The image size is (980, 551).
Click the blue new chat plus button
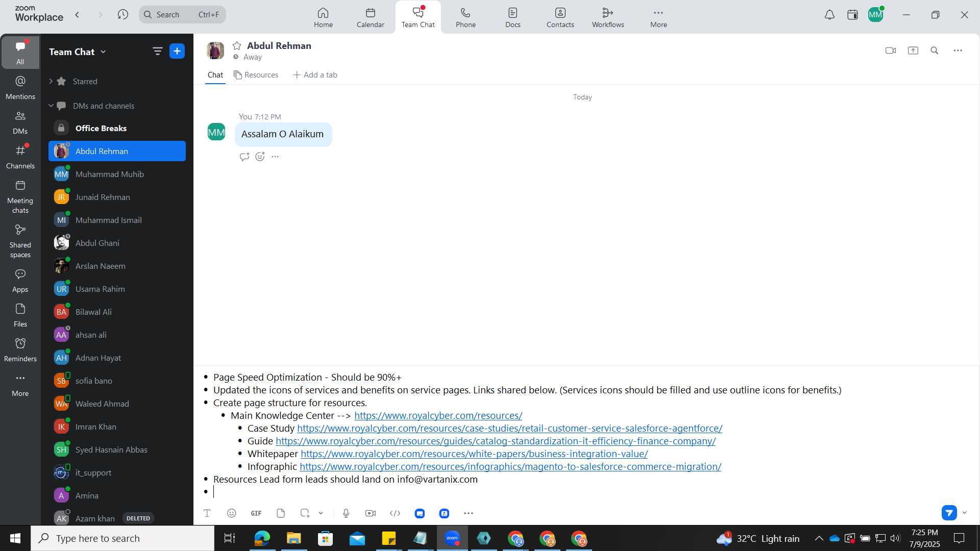click(177, 51)
